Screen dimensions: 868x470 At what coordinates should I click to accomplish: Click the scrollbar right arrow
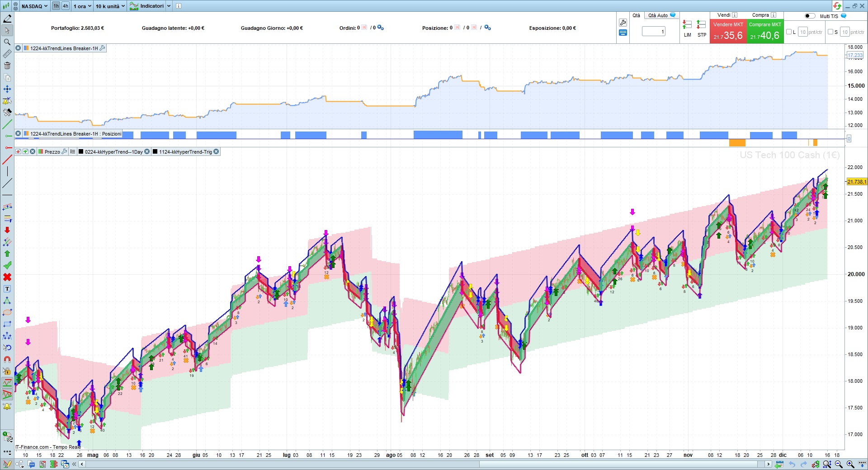pyautogui.click(x=768, y=464)
